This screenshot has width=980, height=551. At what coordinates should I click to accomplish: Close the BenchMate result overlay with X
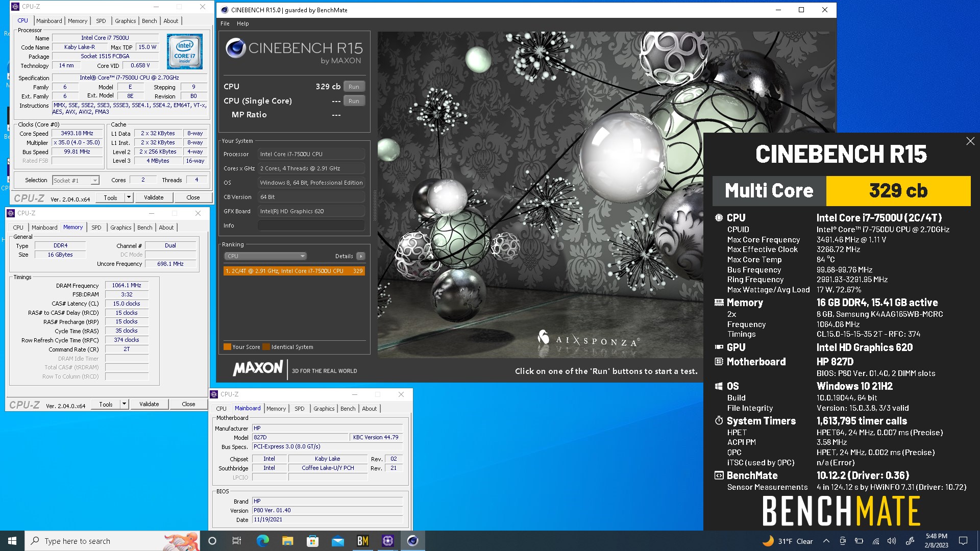(x=970, y=141)
